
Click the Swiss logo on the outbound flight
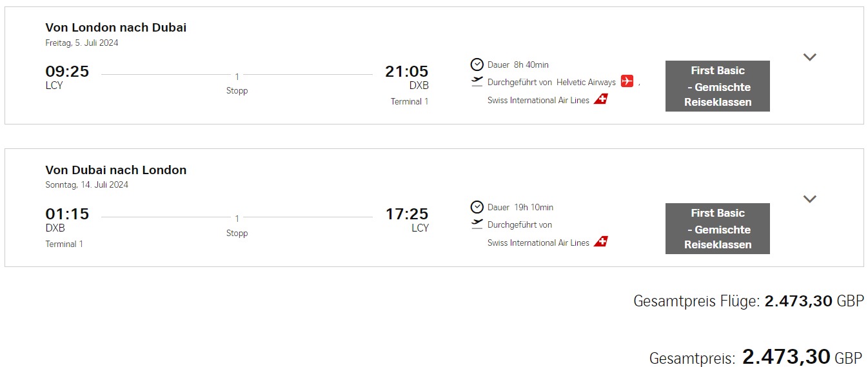point(600,99)
